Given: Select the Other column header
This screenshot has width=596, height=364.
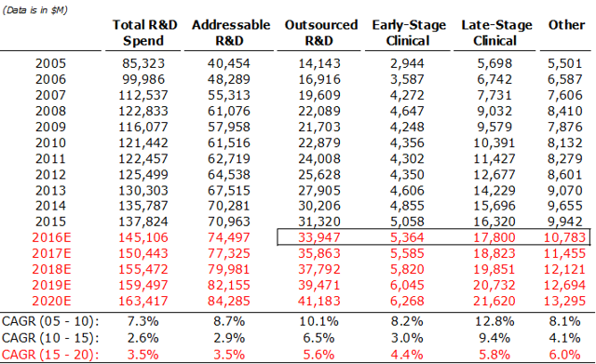Looking at the screenshot, I should [x=566, y=25].
